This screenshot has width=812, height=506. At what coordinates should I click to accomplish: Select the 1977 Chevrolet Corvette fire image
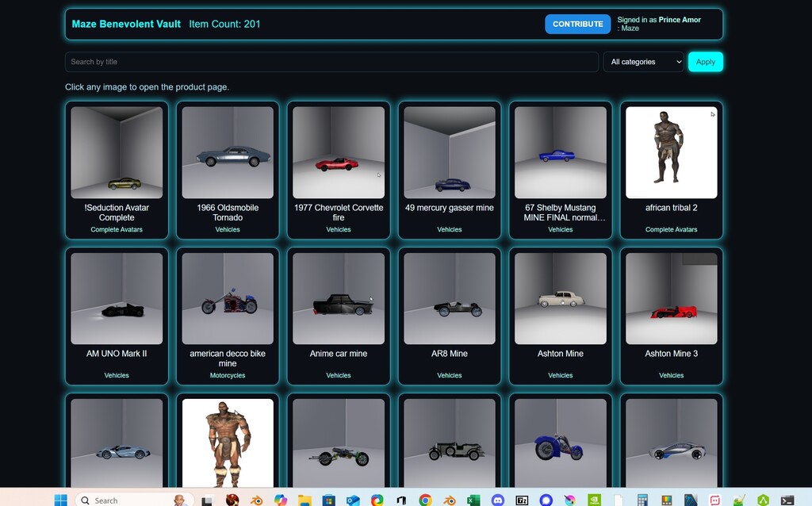pyautogui.click(x=339, y=152)
